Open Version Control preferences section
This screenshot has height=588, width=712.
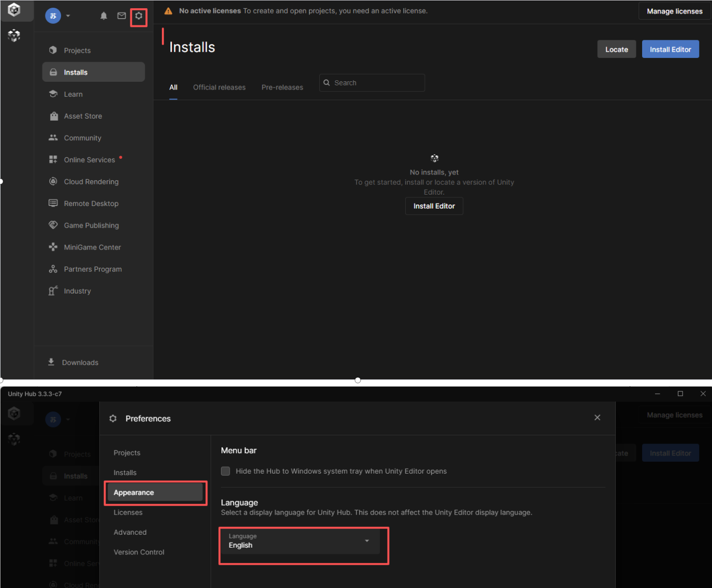(139, 552)
